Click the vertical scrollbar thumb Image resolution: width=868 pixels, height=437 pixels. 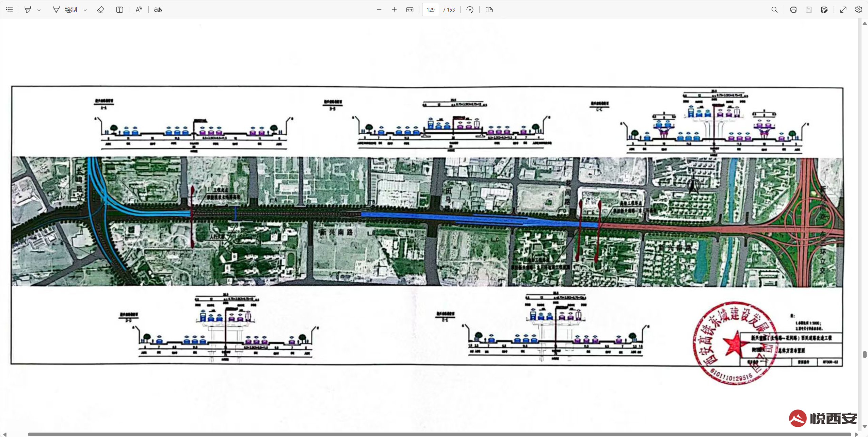click(865, 354)
